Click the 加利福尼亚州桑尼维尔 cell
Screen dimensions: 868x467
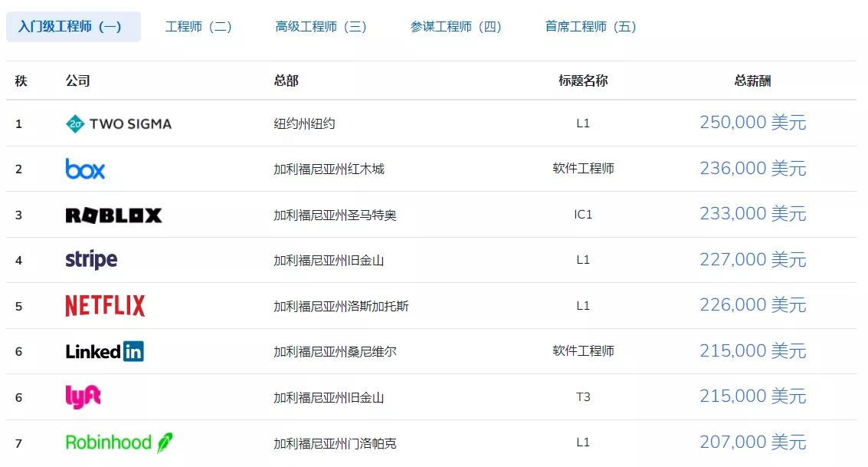tap(335, 352)
